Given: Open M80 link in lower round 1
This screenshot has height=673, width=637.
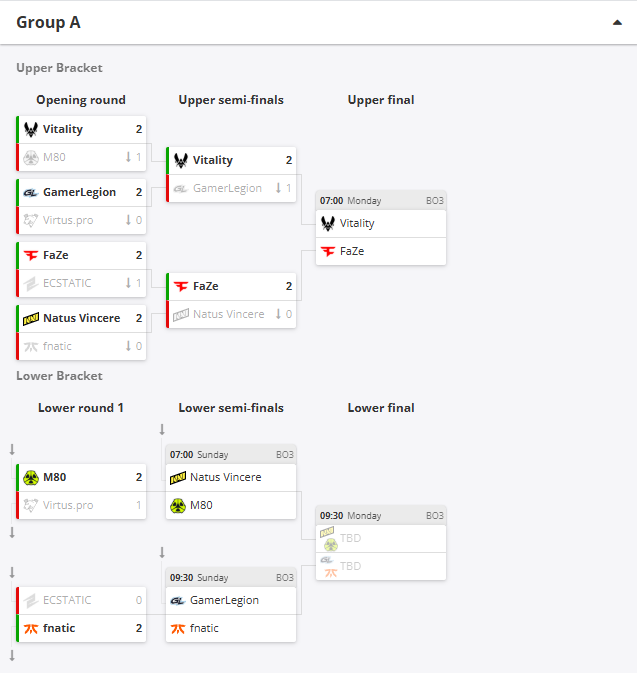Looking at the screenshot, I should coord(55,477).
